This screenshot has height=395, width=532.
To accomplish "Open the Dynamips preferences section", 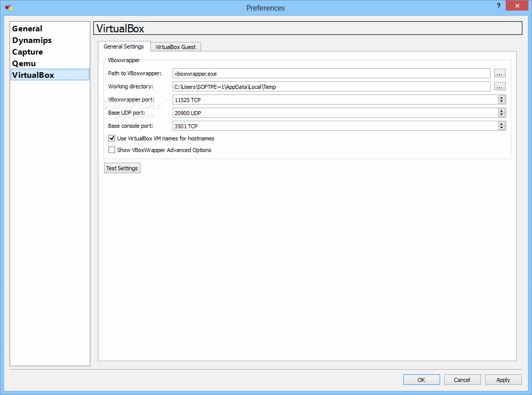I will pos(50,40).
